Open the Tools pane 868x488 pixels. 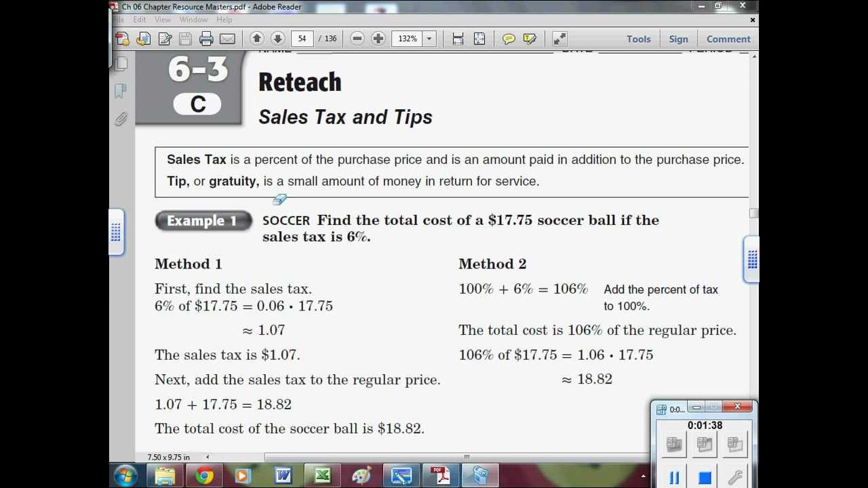point(638,39)
